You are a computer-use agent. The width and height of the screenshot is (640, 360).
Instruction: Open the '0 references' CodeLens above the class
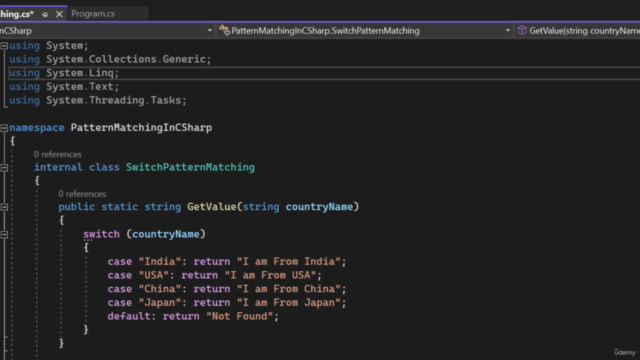point(58,154)
